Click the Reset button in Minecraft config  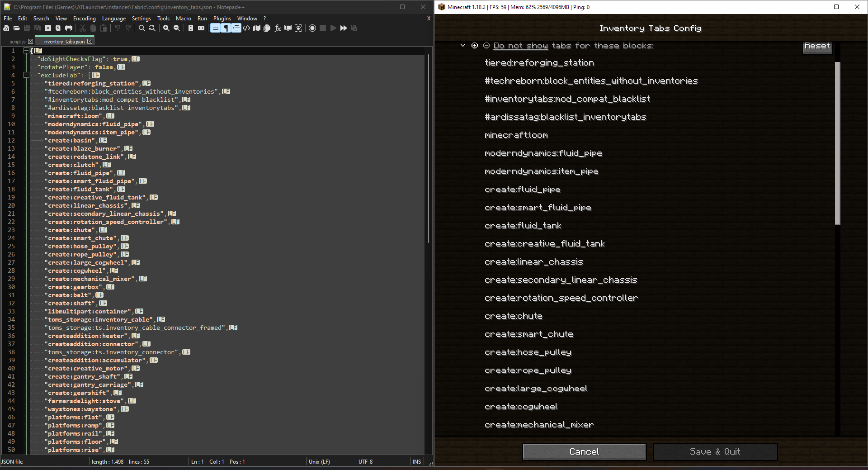pyautogui.click(x=817, y=46)
